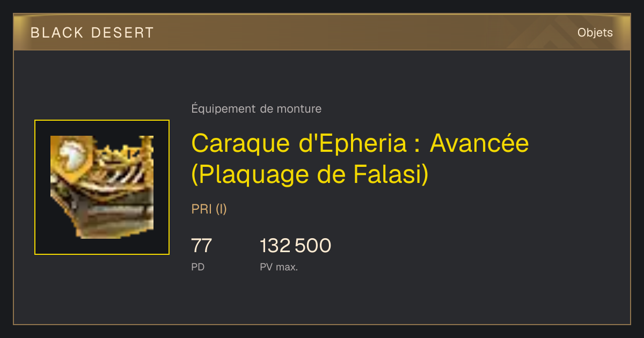Image resolution: width=644 pixels, height=338 pixels.
Task: Click the PD stat label
Action: 198,267
